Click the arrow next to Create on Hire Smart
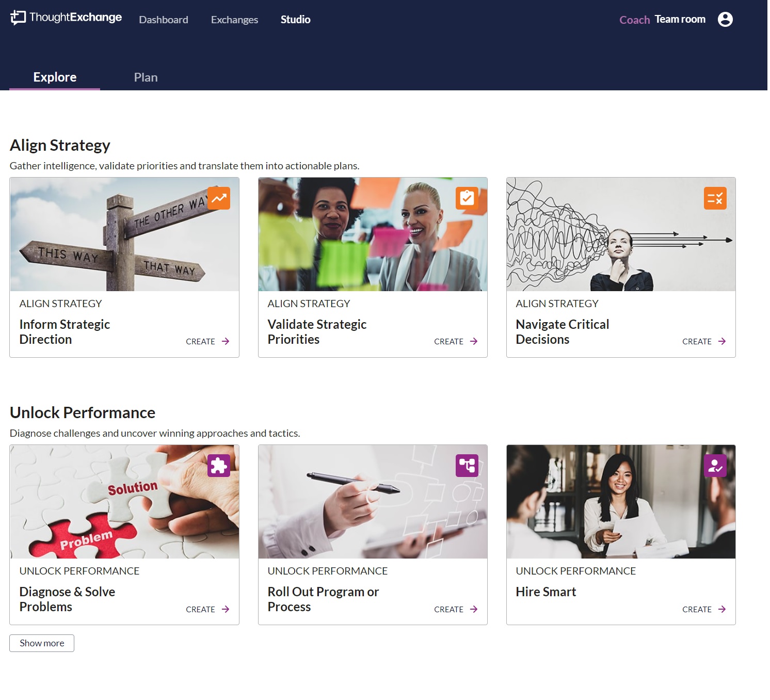Image resolution: width=770 pixels, height=700 pixels. coord(722,609)
